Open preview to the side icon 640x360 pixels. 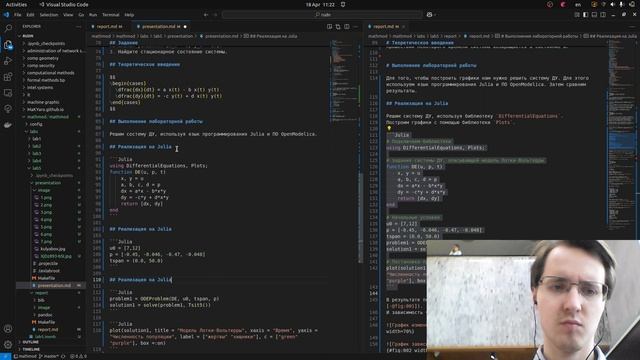tap(329, 27)
